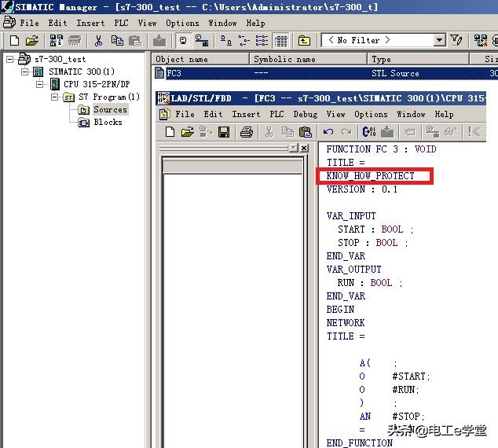Screen dimensions: 498x448
Task: Click Paste icon in SIMATIC Manager toolbar
Action: [x=135, y=41]
